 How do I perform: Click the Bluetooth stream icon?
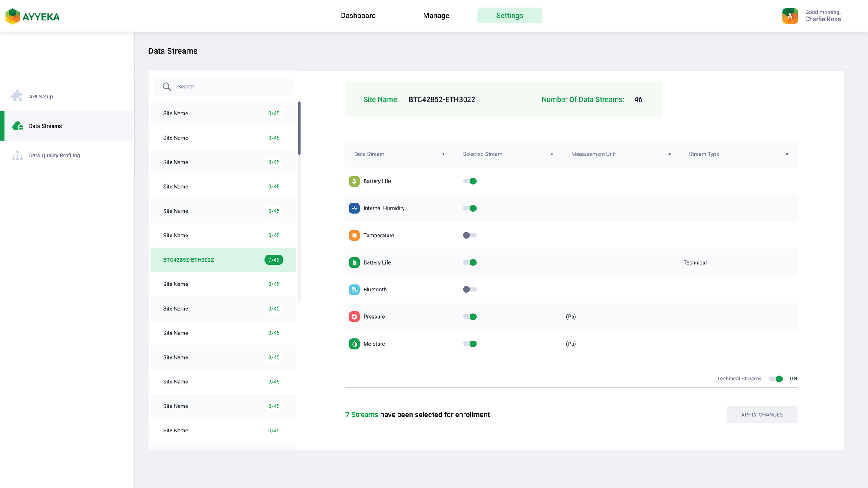point(354,289)
